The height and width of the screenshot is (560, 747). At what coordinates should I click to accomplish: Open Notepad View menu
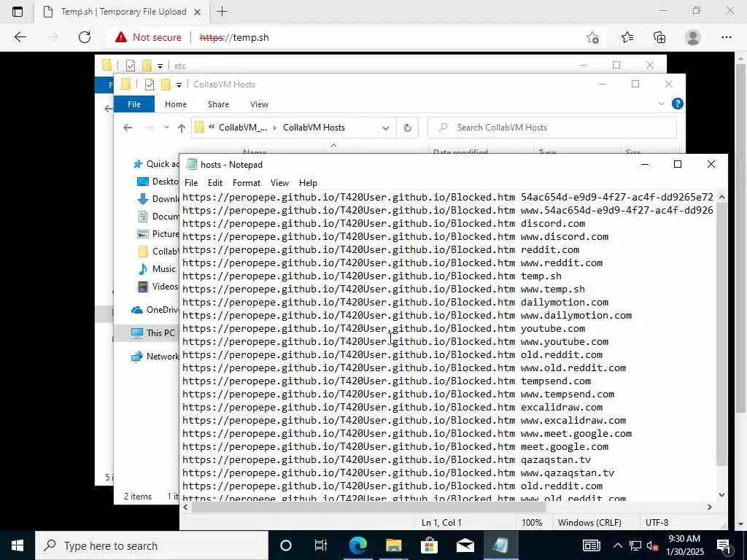(279, 183)
